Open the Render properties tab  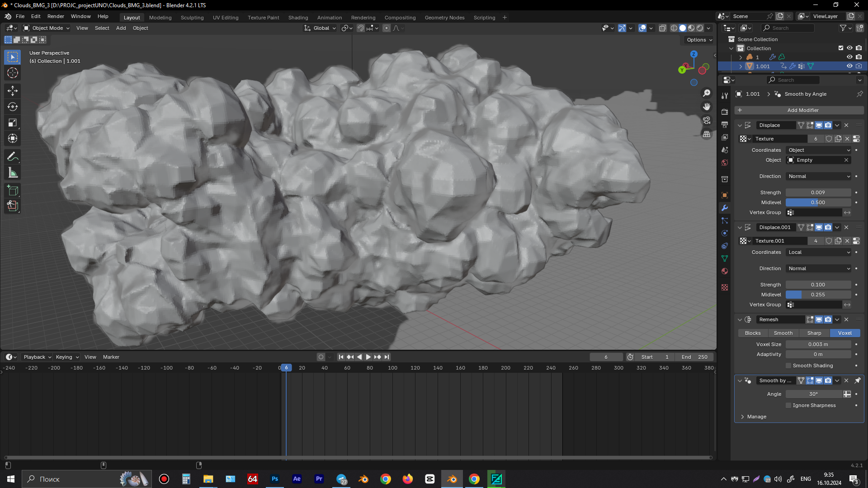point(725,112)
